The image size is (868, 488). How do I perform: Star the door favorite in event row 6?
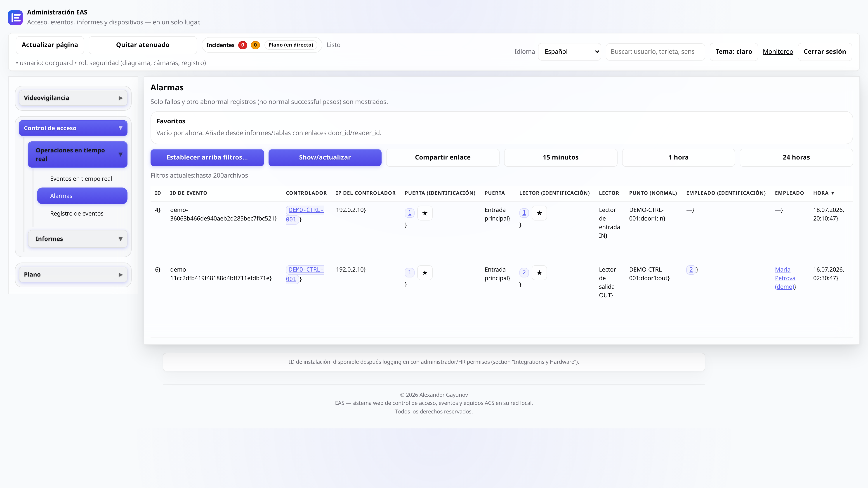click(425, 272)
